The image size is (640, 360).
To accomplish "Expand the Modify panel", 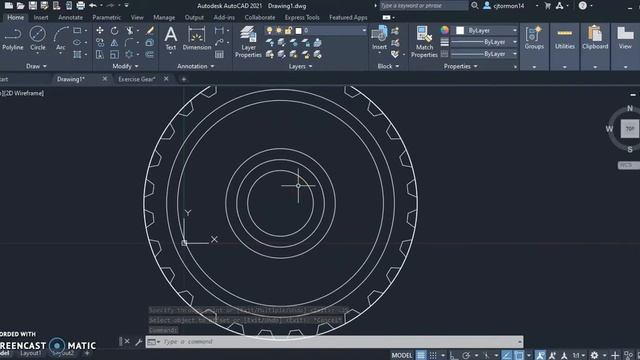I will click(125, 66).
